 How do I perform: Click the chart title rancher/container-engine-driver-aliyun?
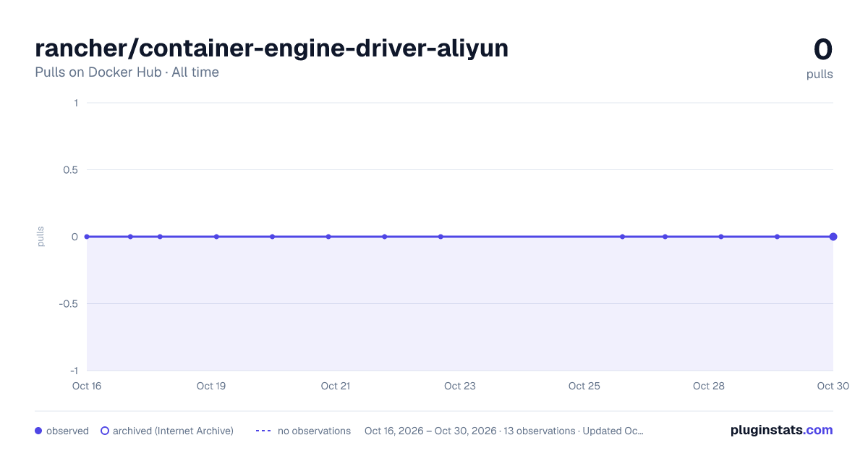click(x=271, y=48)
